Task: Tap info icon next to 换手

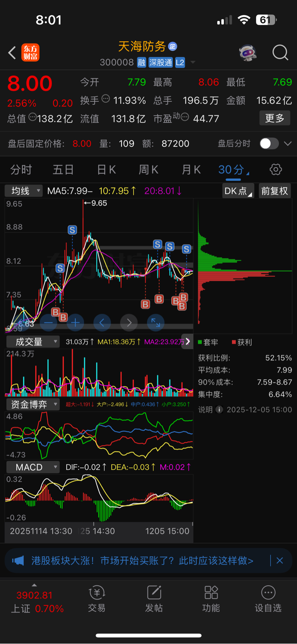Action: [x=106, y=99]
